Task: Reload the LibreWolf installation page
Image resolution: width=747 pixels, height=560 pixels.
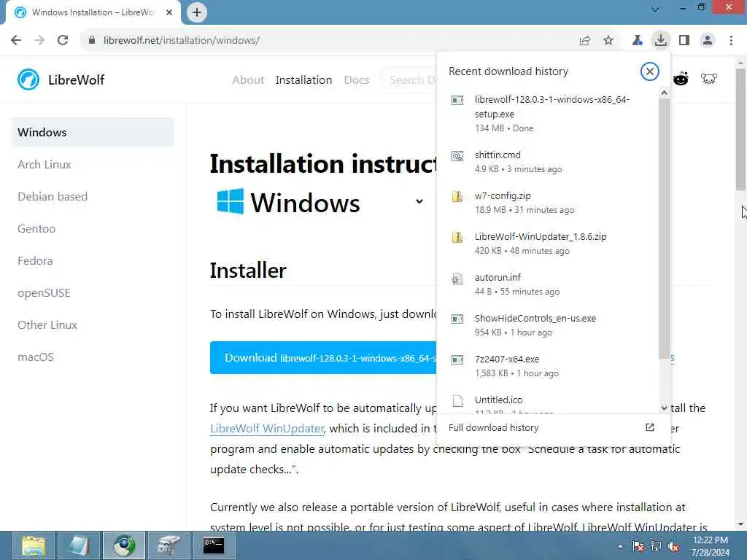Action: (x=63, y=40)
